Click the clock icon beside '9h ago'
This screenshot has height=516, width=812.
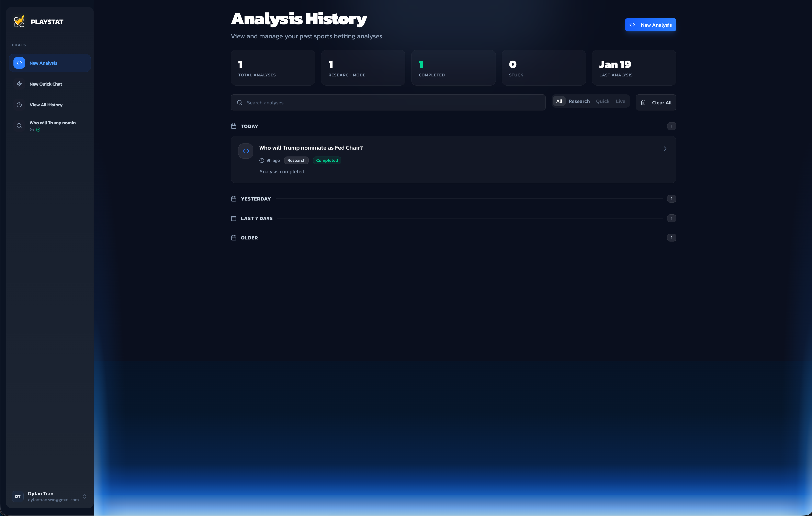(261, 160)
